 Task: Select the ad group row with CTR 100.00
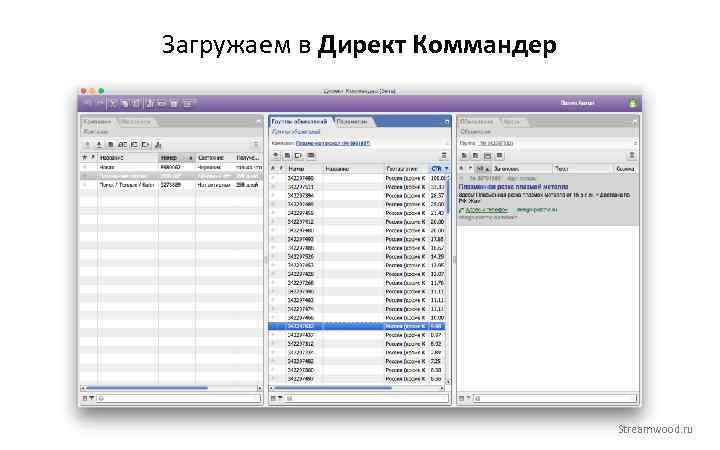(357, 178)
